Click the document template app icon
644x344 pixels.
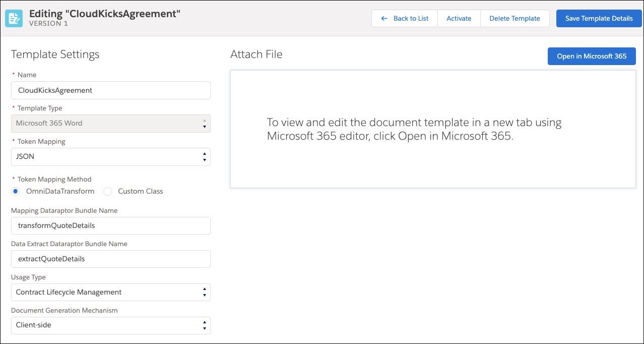pos(14,18)
